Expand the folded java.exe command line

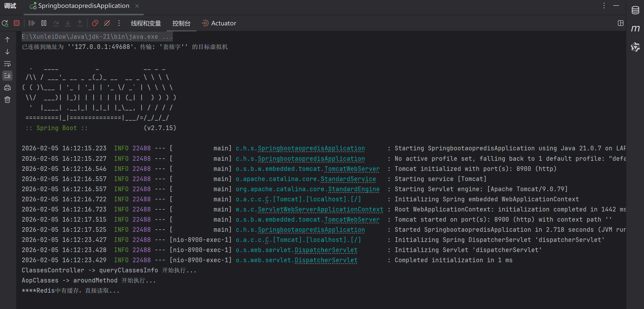click(97, 36)
